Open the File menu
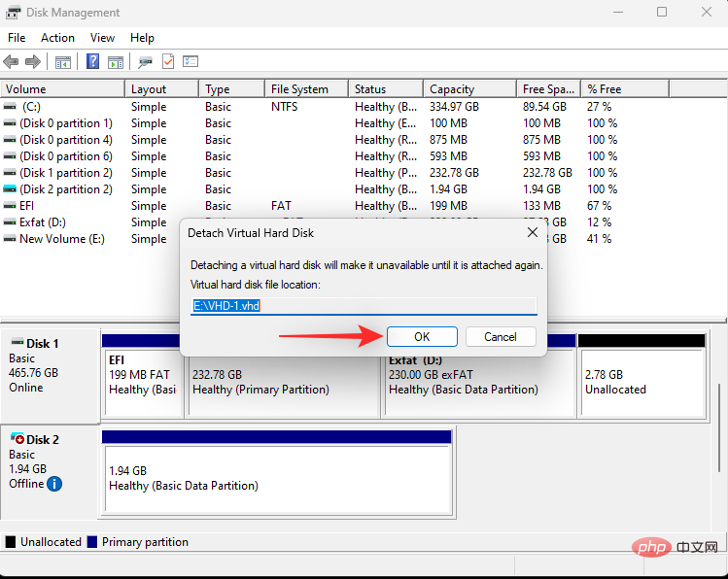The image size is (728, 579). click(x=17, y=38)
